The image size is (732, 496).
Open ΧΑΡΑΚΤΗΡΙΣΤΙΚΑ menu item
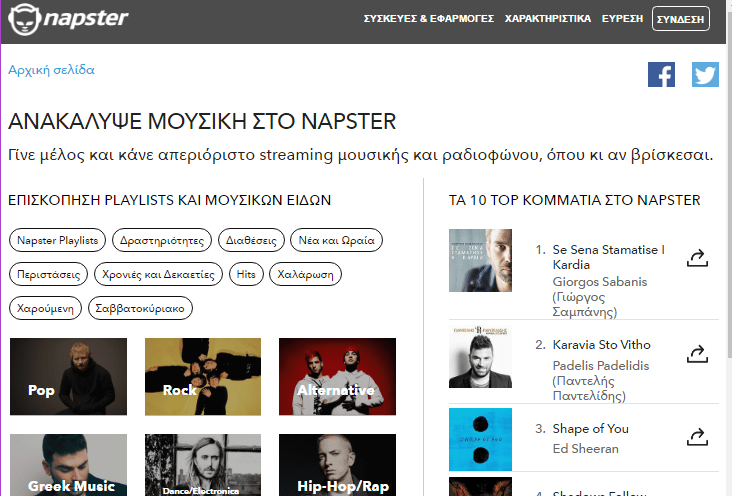point(548,19)
